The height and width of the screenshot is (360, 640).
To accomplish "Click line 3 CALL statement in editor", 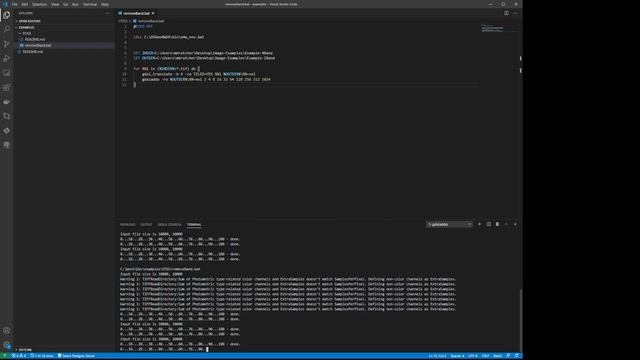I will [x=169, y=37].
